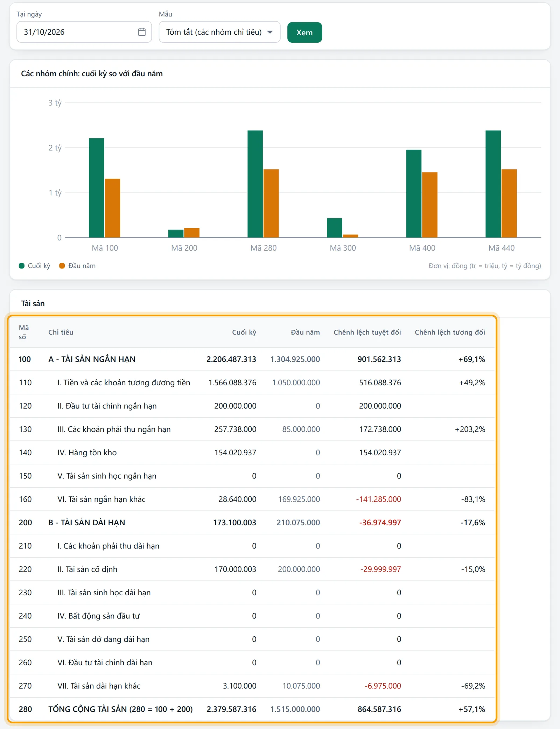
Task: Click the 'Cuối kỳ' column header
Action: pyautogui.click(x=244, y=332)
